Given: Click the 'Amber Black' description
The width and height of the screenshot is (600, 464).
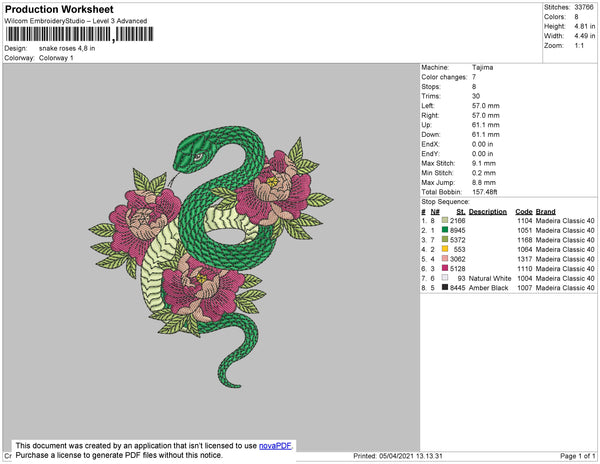Looking at the screenshot, I should [x=488, y=288].
